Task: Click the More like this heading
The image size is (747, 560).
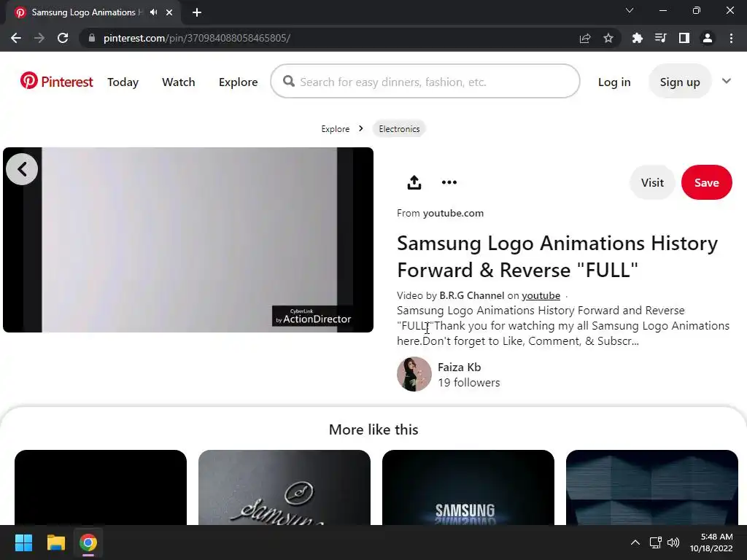Action: tap(373, 429)
